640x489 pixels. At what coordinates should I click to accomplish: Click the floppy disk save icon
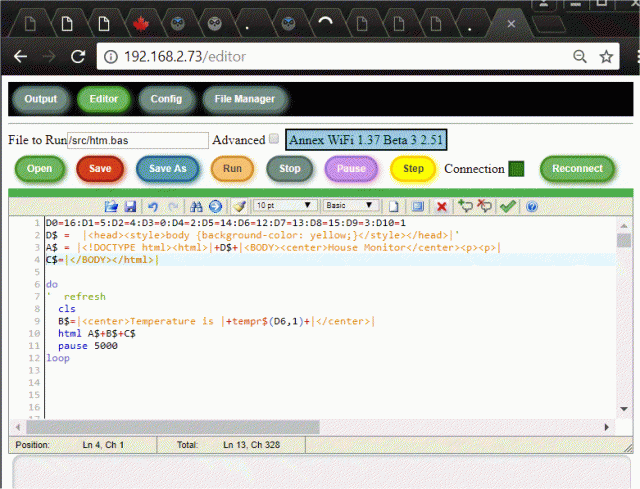[x=130, y=206]
